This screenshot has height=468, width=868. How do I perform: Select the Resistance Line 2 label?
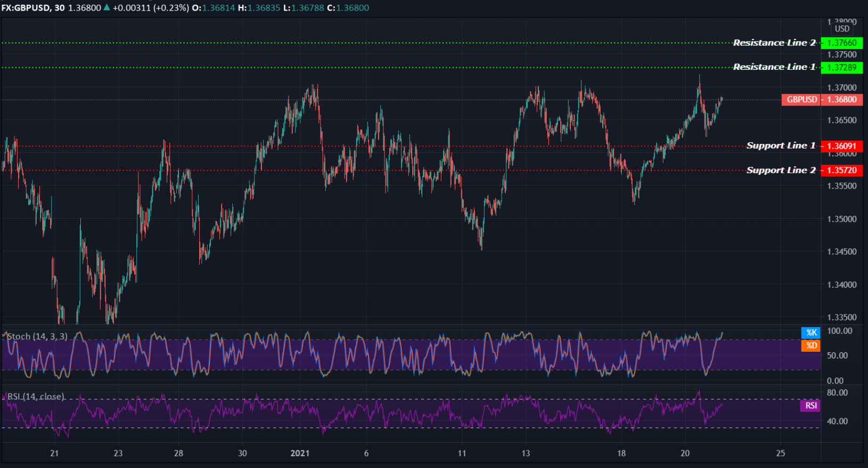tap(774, 43)
